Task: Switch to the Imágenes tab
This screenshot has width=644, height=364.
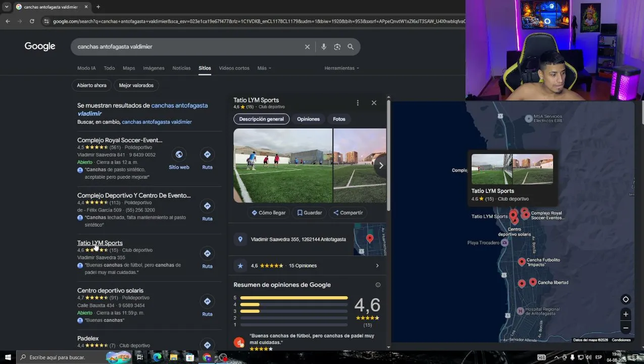Action: tap(154, 68)
